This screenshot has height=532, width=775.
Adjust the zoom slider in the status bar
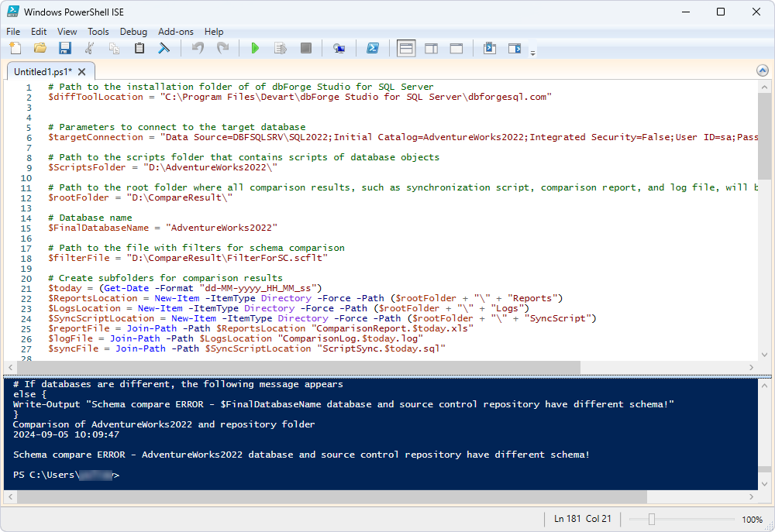coord(652,519)
